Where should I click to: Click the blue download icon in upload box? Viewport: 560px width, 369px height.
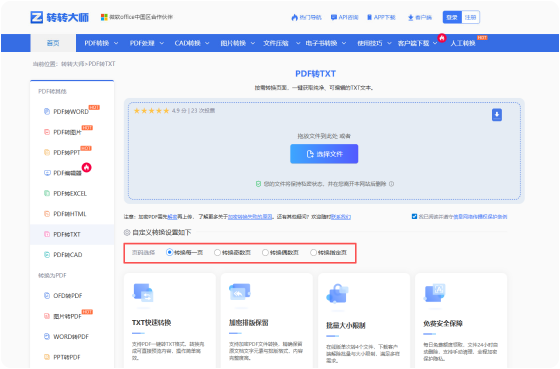pyautogui.click(x=497, y=115)
